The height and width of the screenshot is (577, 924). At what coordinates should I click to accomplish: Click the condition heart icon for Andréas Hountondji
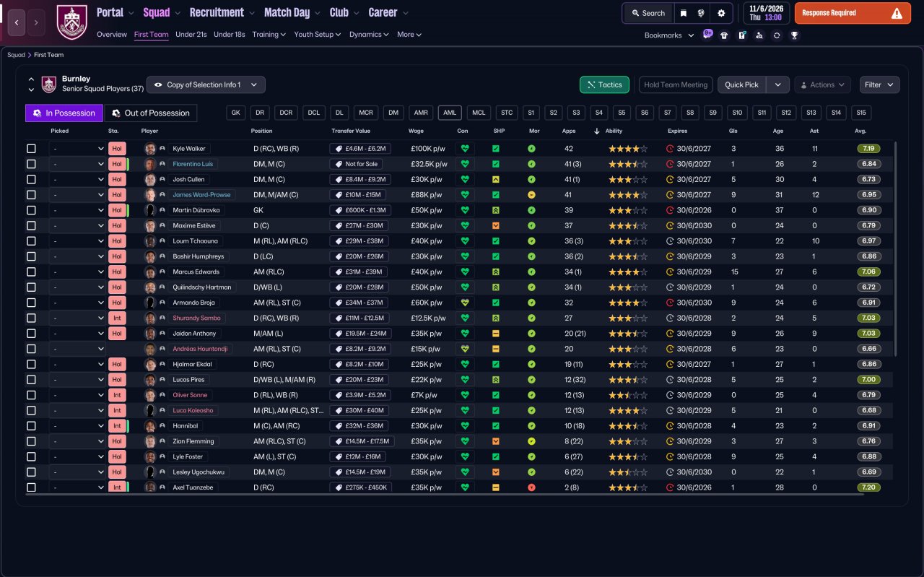465,349
